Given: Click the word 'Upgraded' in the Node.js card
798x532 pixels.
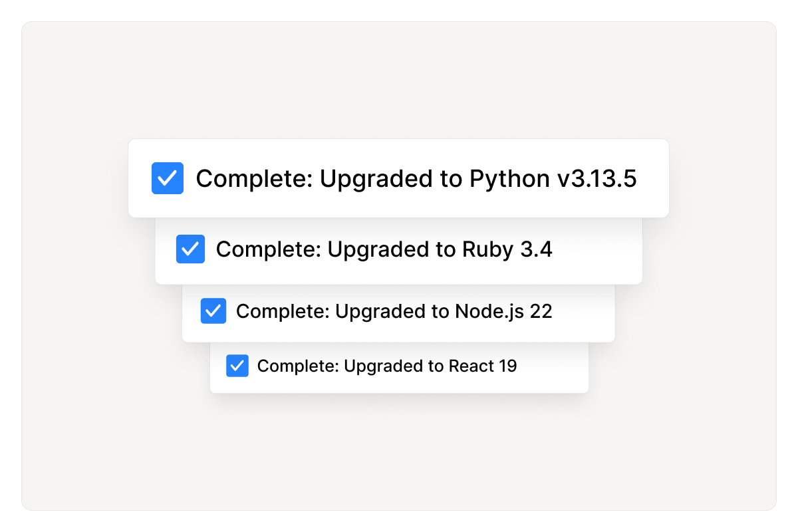Looking at the screenshot, I should coord(382,311).
